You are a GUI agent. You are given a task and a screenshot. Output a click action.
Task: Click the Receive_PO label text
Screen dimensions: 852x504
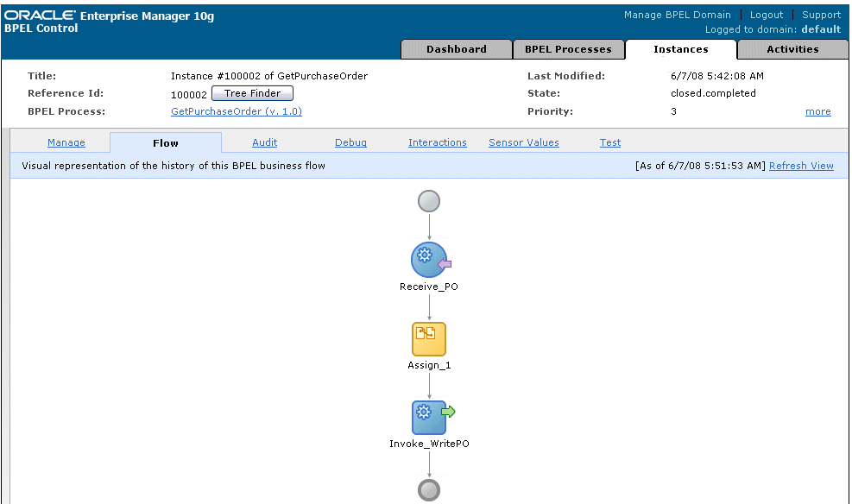429,287
